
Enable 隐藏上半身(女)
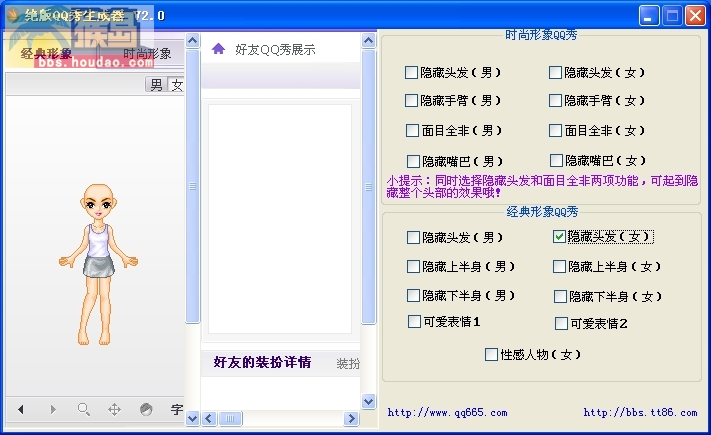click(559, 267)
